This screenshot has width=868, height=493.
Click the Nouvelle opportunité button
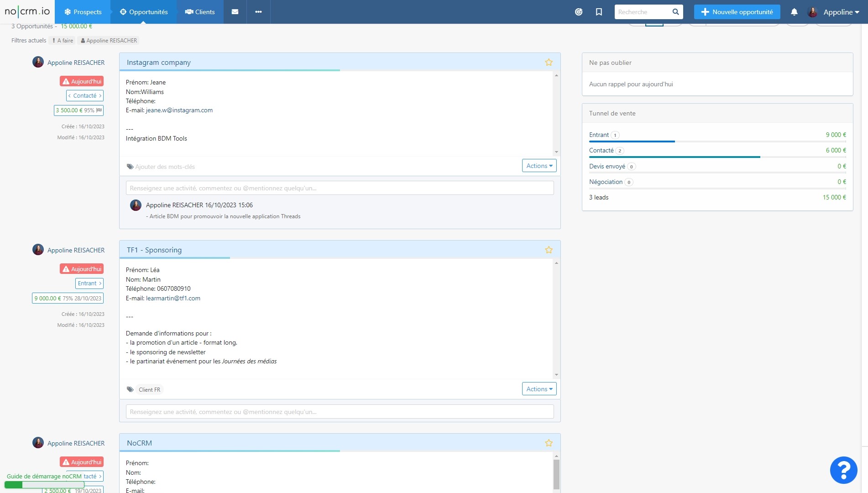737,12
